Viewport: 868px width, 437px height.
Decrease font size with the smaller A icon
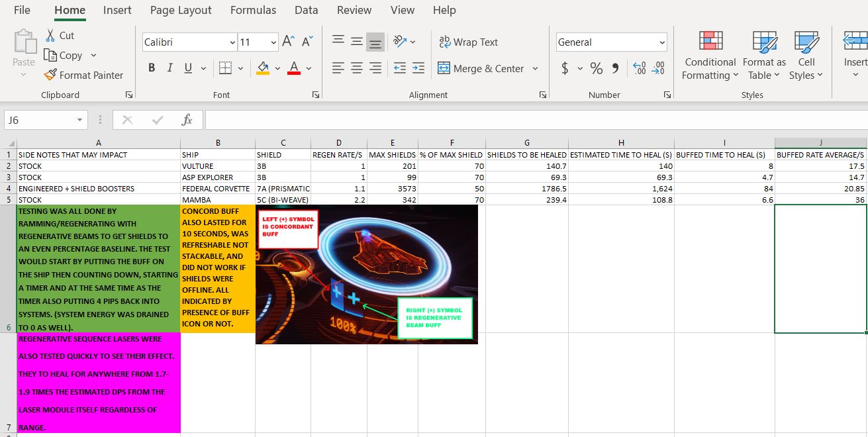click(x=307, y=42)
